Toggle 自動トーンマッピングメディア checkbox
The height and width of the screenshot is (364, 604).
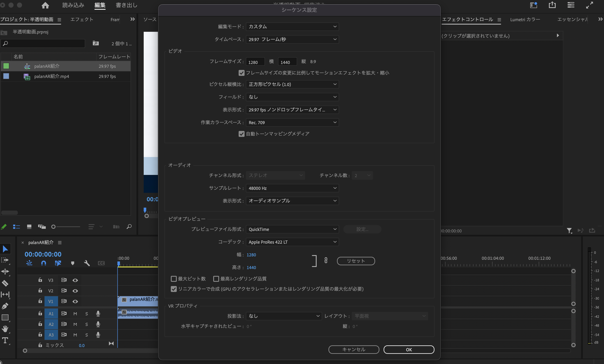(x=241, y=134)
